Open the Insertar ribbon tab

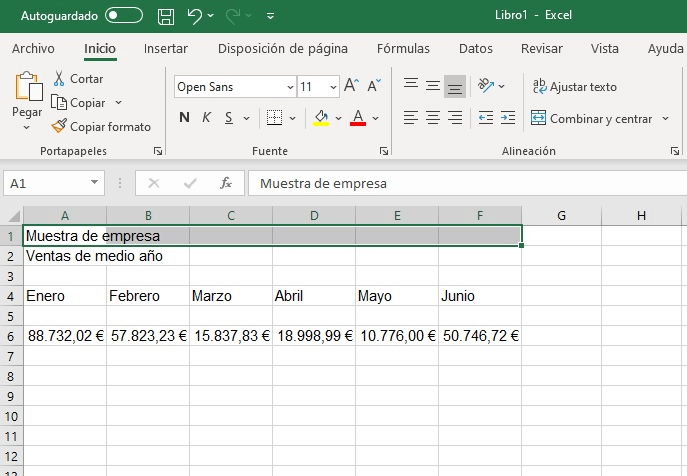(165, 48)
